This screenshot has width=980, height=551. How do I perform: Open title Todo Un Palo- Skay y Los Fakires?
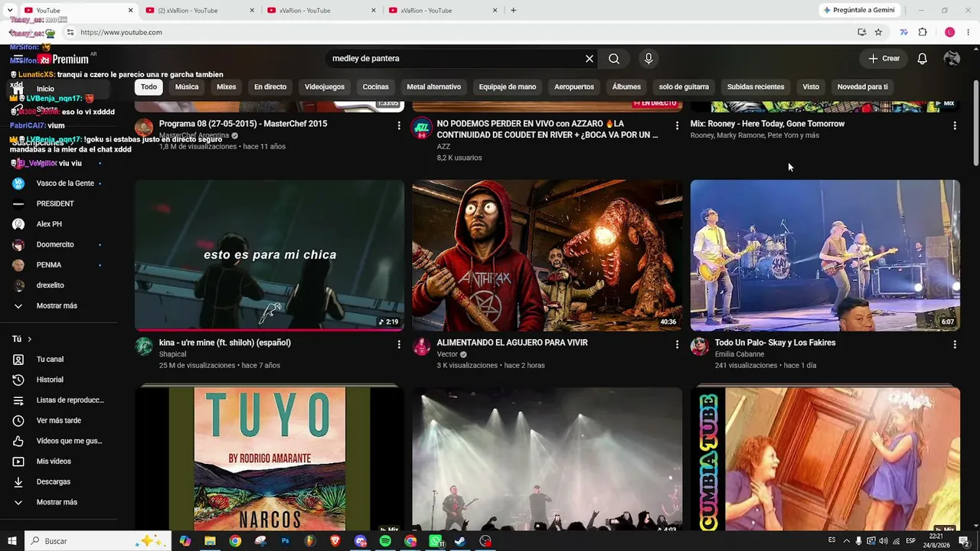775,343
